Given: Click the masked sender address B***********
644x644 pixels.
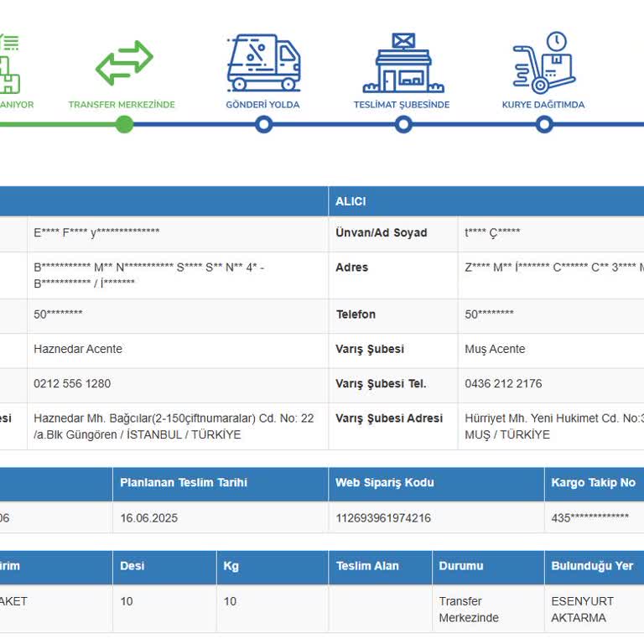Looking at the screenshot, I should click(149, 275).
